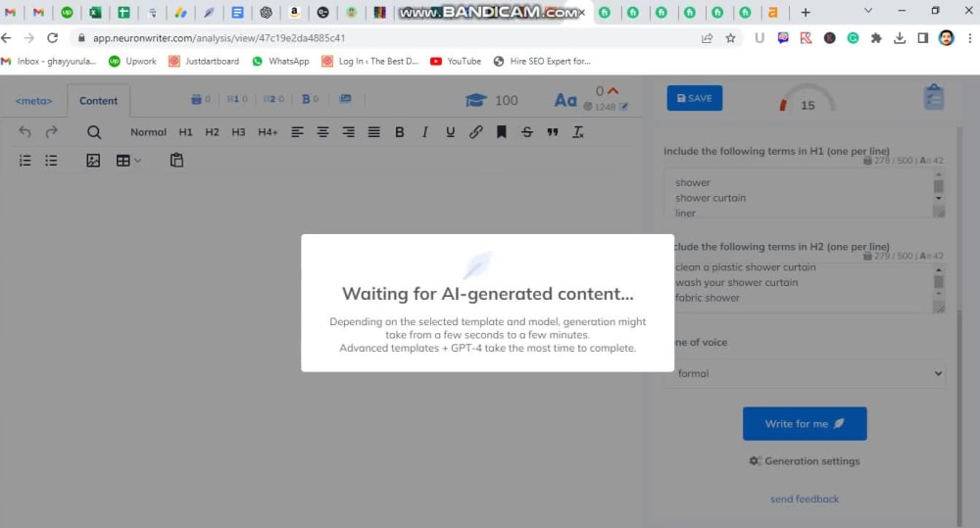
Task: Open the Justdartboard bookmark
Action: (204, 62)
